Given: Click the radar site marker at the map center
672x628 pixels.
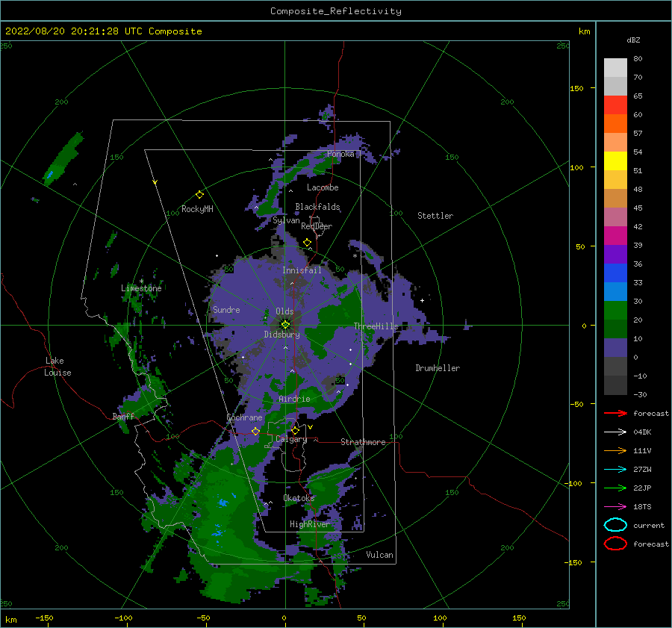Looking at the screenshot, I should [x=285, y=325].
